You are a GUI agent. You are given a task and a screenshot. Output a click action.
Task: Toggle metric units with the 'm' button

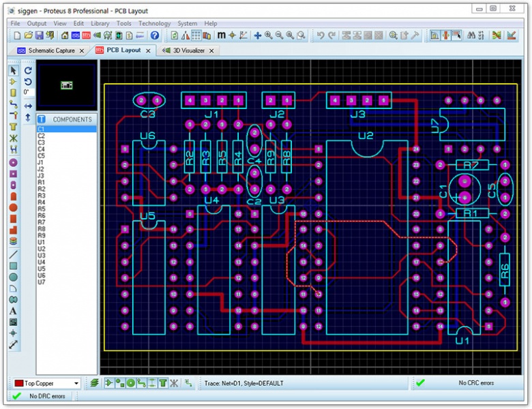click(x=221, y=35)
